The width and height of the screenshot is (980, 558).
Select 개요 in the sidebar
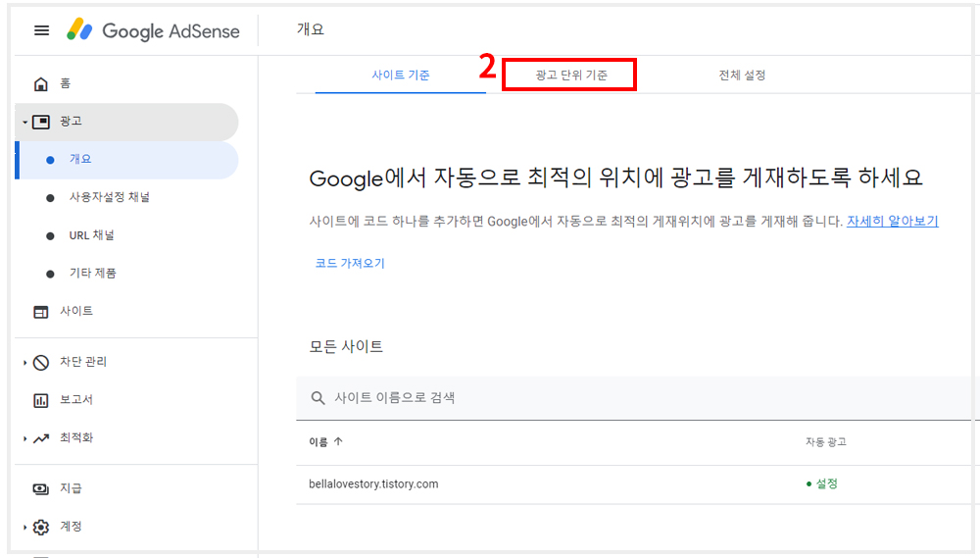click(x=126, y=160)
